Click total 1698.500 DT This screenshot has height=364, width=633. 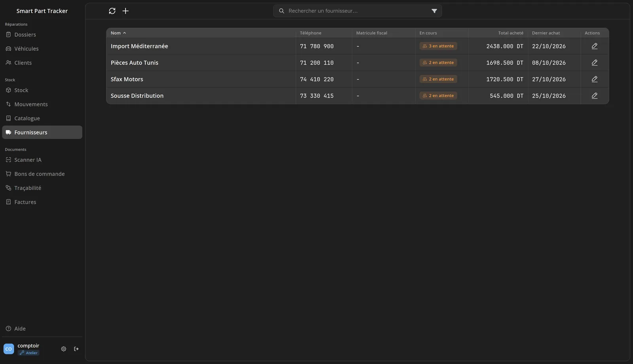[x=505, y=63]
